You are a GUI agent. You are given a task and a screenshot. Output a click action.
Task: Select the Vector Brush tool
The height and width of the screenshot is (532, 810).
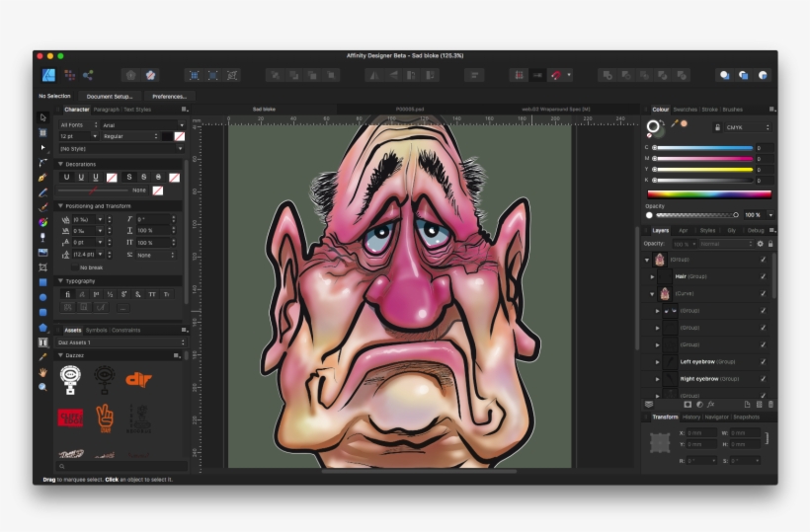(x=42, y=207)
